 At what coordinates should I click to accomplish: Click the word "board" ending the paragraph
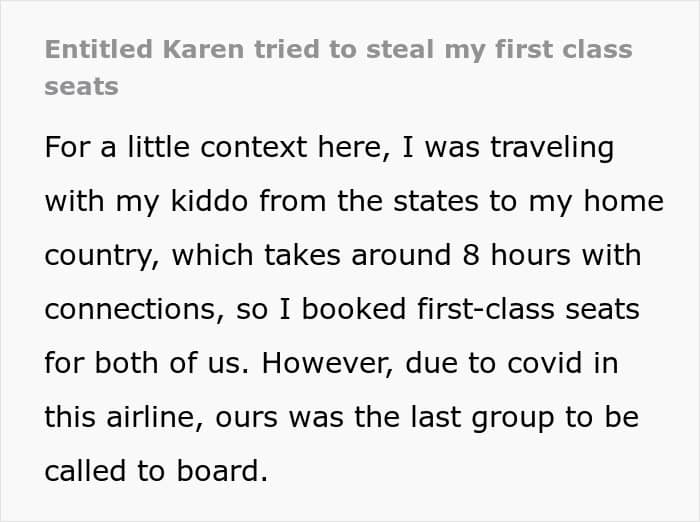tap(219, 471)
